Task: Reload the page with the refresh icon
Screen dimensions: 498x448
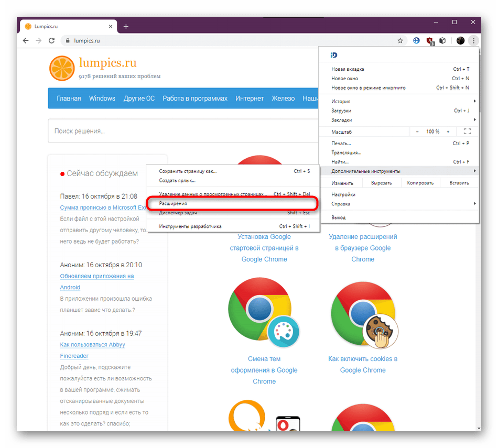Action: (52, 40)
